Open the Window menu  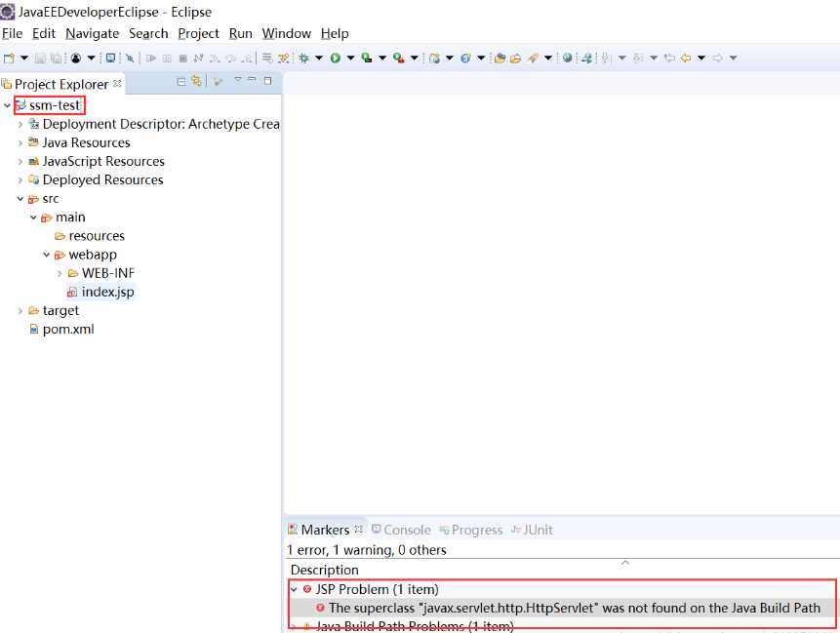(x=286, y=33)
